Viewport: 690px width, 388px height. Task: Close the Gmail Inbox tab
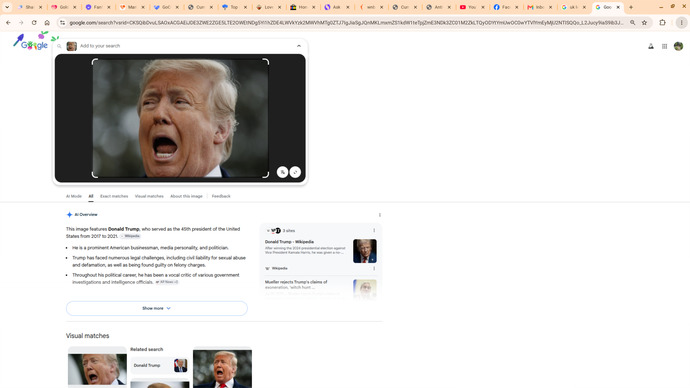click(x=551, y=7)
